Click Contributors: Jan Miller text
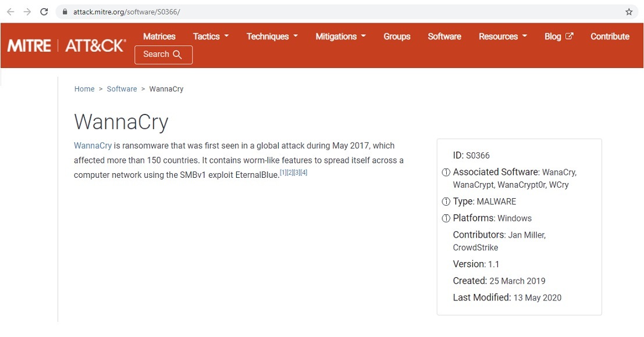This screenshot has width=644, height=337. tap(499, 235)
